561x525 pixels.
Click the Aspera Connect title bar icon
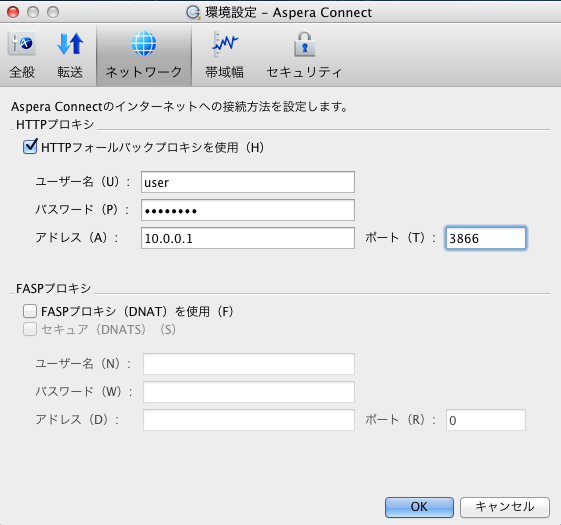pyautogui.click(x=193, y=13)
